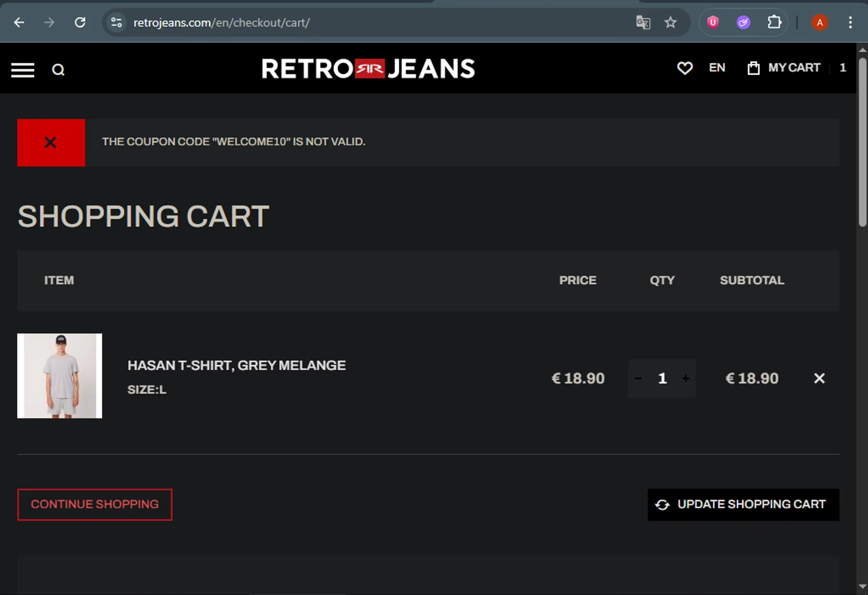Viewport: 868px width, 595px height.
Task: Open Hasan T-shirt product thumbnail
Action: [60, 376]
